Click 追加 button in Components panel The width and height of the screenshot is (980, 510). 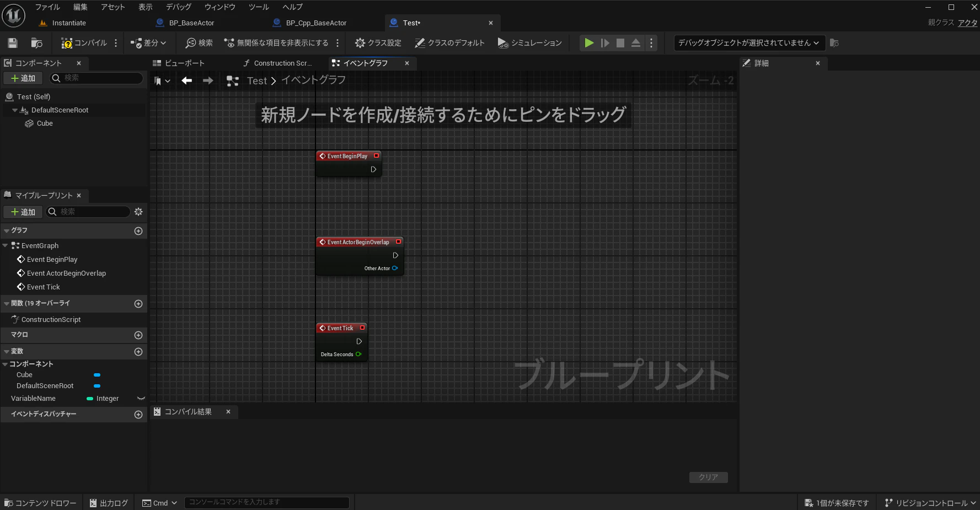[x=23, y=78]
